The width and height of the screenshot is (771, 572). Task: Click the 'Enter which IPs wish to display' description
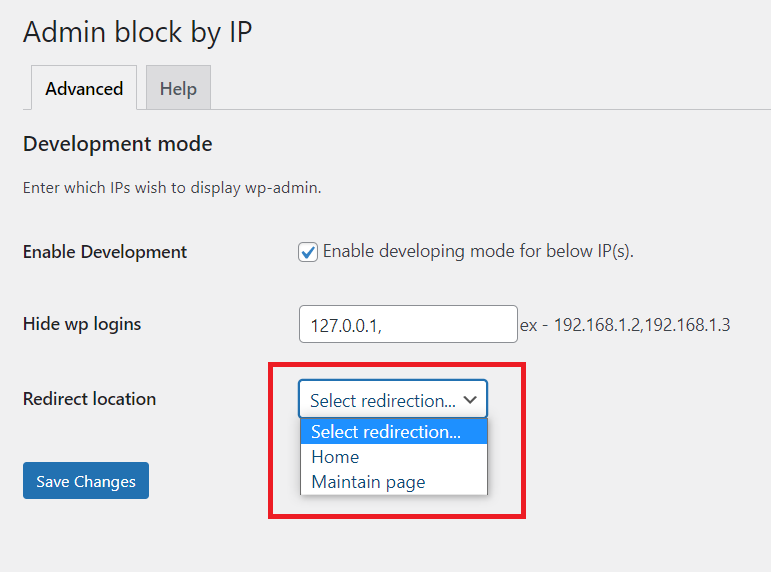click(172, 188)
